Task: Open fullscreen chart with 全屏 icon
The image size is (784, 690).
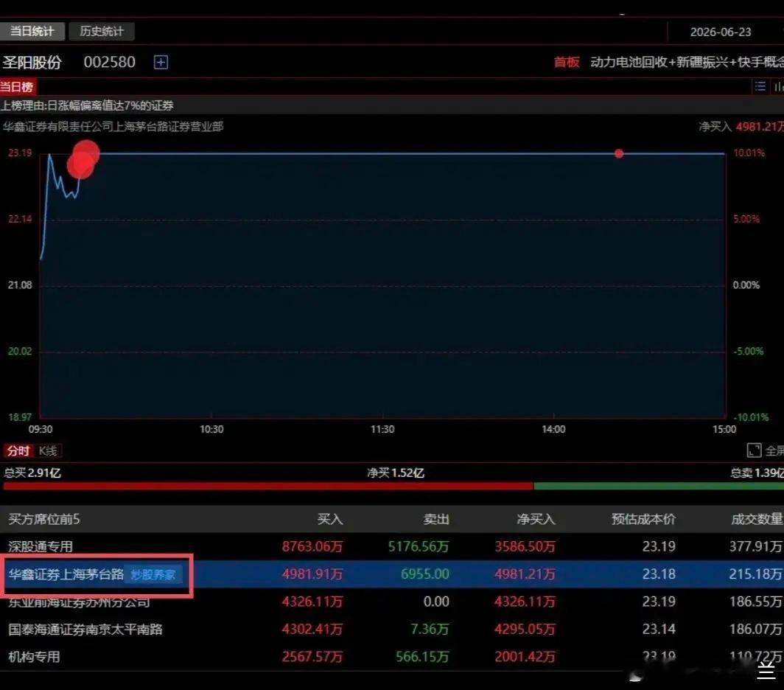Action: [x=754, y=450]
